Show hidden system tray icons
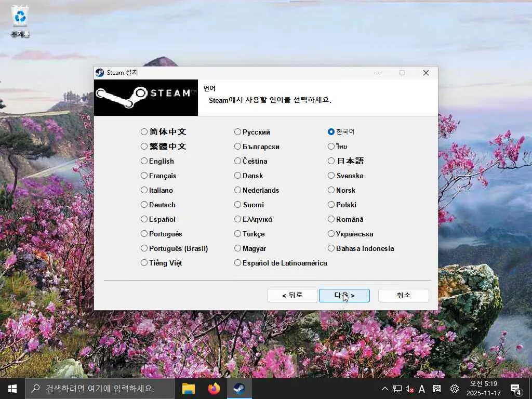 point(385,389)
